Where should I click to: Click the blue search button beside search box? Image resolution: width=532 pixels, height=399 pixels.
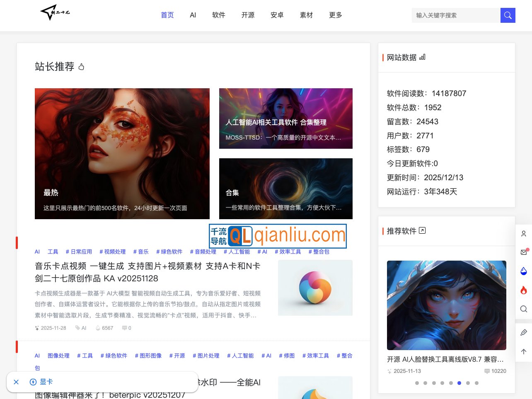[508, 15]
